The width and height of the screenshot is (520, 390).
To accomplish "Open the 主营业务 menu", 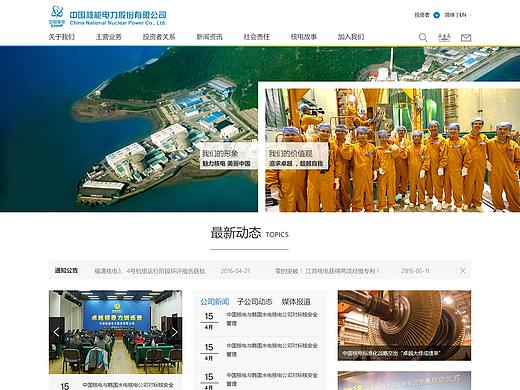I will click(109, 37).
